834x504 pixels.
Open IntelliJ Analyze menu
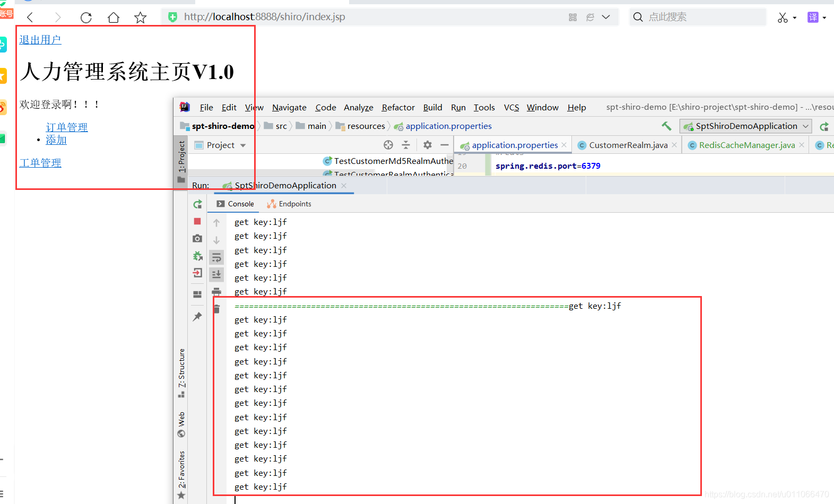[x=359, y=107]
